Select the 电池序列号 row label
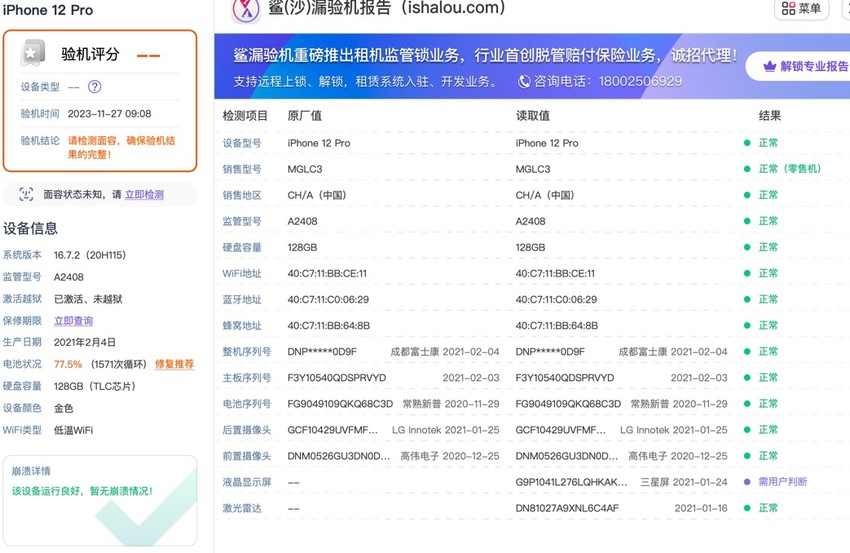The height and width of the screenshot is (553, 850). 247,404
